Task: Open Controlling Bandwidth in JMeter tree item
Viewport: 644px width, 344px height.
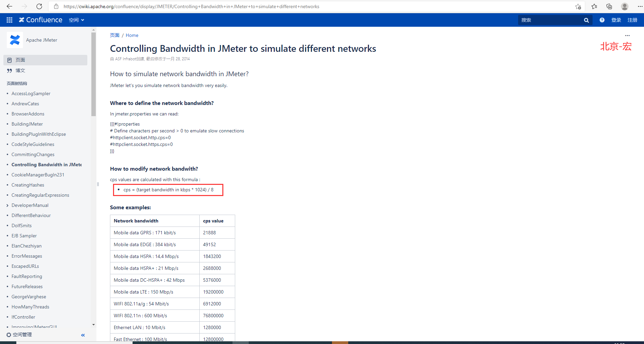Action: pyautogui.click(x=47, y=165)
